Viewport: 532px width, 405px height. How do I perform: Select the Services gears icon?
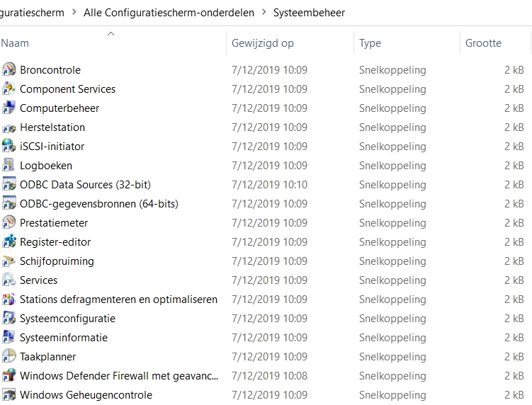[x=9, y=280]
